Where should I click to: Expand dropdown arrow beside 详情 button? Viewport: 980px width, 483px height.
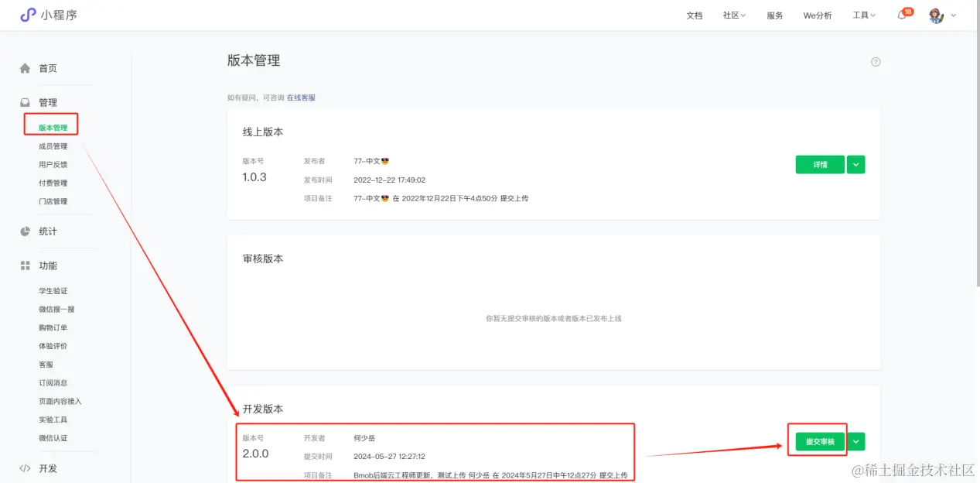855,164
